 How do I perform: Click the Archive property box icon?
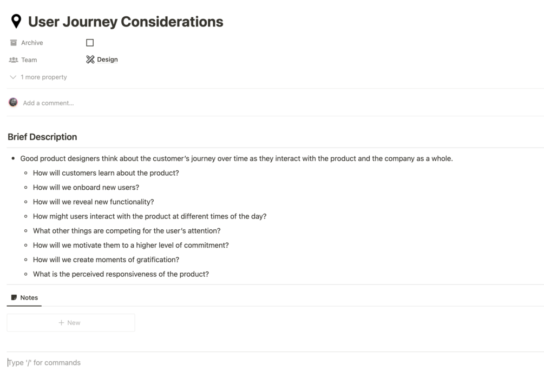tap(14, 43)
